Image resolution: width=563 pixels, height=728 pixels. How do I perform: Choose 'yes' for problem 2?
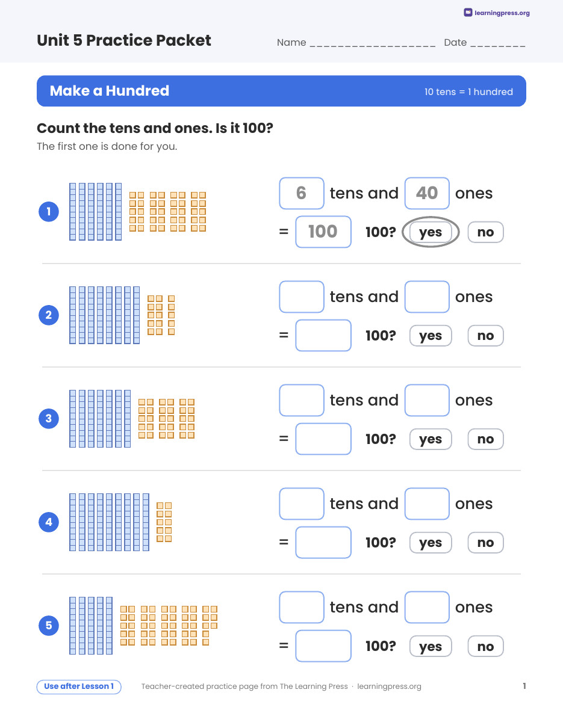431,336
